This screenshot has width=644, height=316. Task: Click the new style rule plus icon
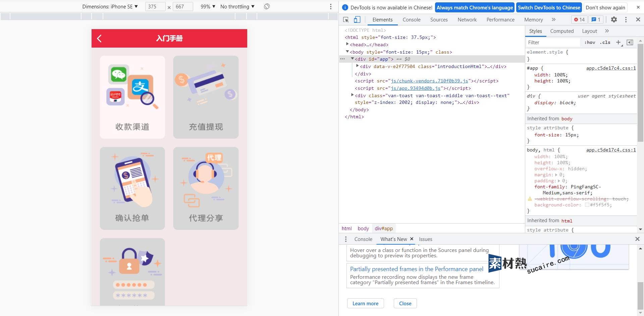tap(619, 43)
